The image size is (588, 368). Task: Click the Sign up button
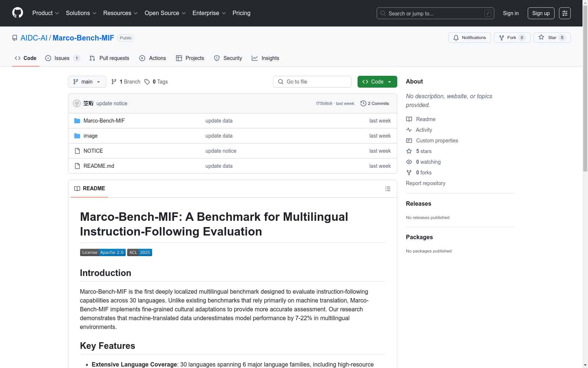click(541, 13)
